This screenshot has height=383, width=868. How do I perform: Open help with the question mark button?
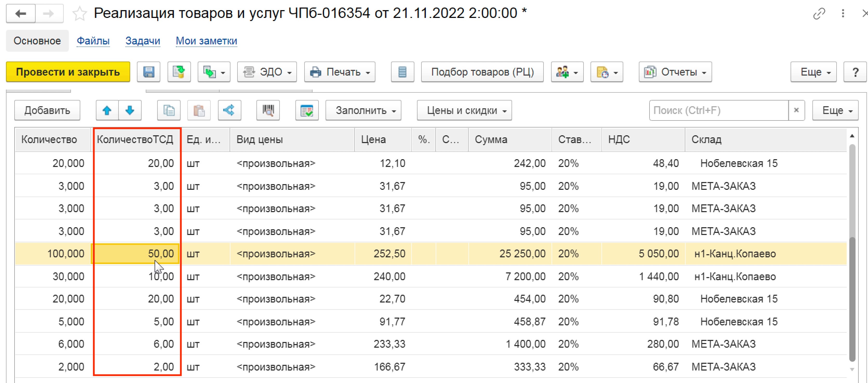855,72
